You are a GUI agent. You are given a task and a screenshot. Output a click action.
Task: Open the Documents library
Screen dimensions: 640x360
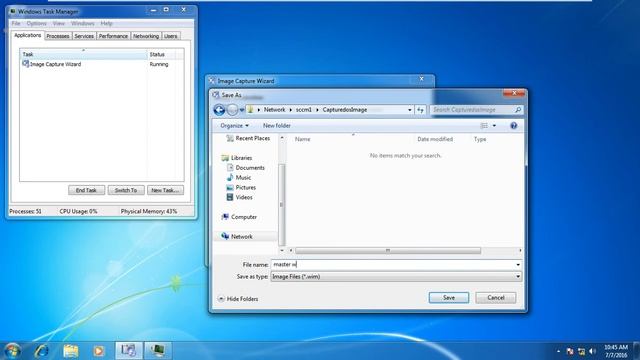tap(245, 168)
